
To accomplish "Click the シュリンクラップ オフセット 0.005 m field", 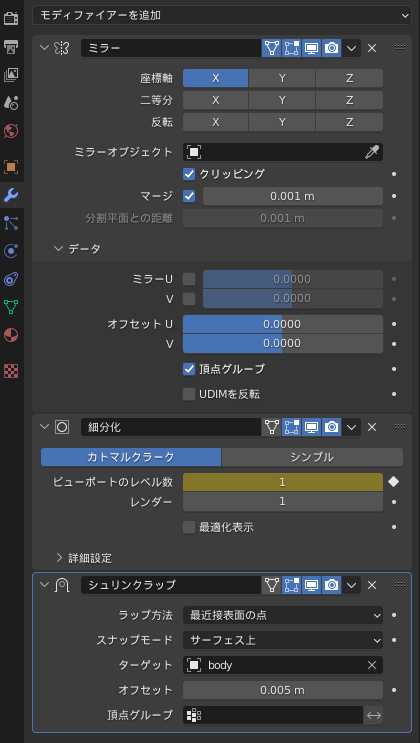I will pyautogui.click(x=283, y=690).
